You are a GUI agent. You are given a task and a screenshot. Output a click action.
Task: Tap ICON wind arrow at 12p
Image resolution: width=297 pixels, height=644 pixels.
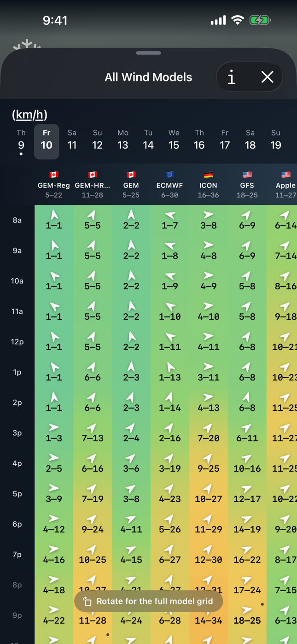pyautogui.click(x=209, y=337)
